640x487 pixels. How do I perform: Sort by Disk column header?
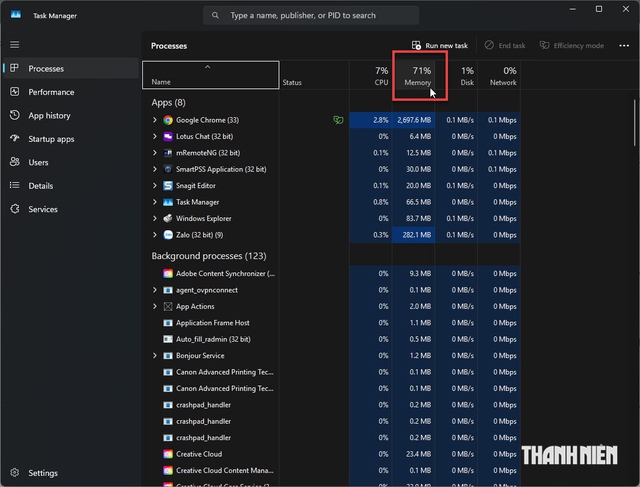[456, 75]
